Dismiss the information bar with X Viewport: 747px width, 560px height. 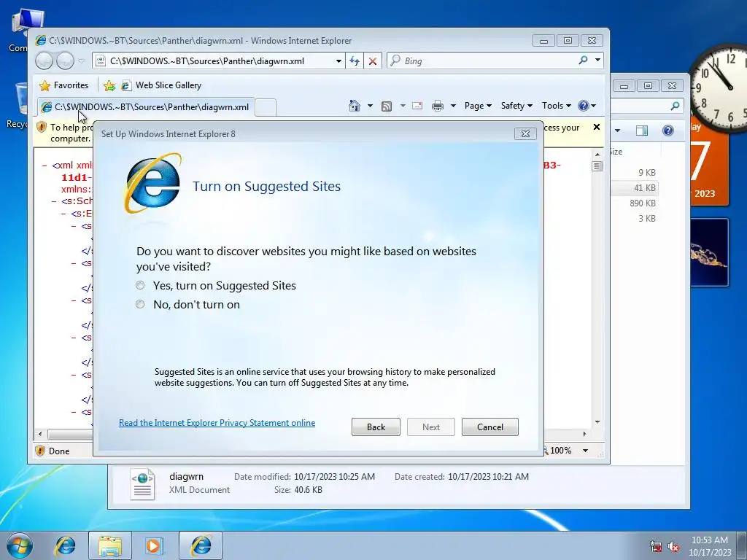coord(596,127)
